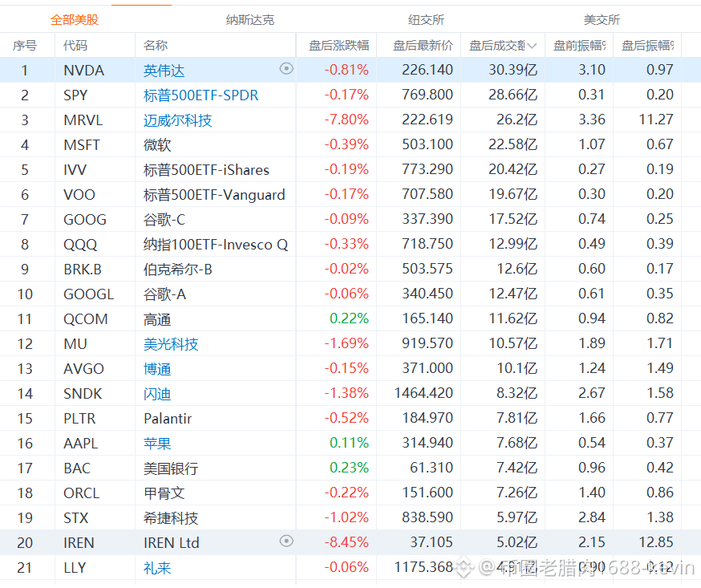Switch to the 全部美股 tab
The height and width of the screenshot is (588, 701).
tap(75, 20)
